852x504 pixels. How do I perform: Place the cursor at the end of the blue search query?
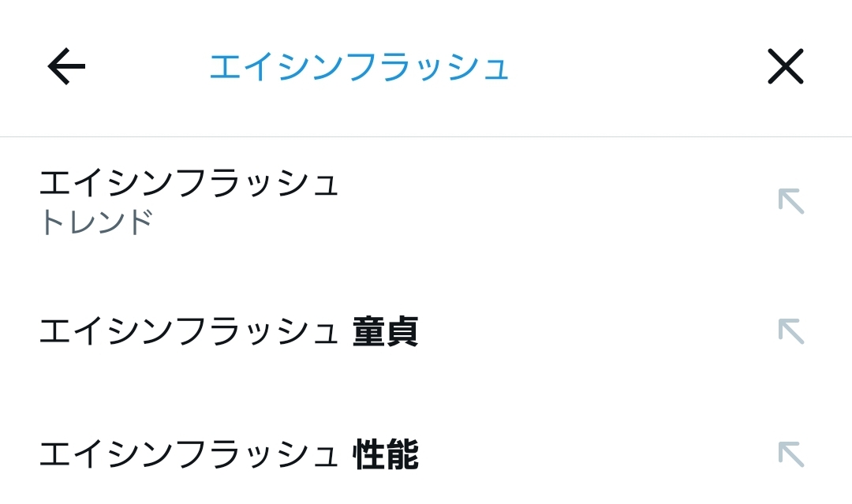(509, 67)
